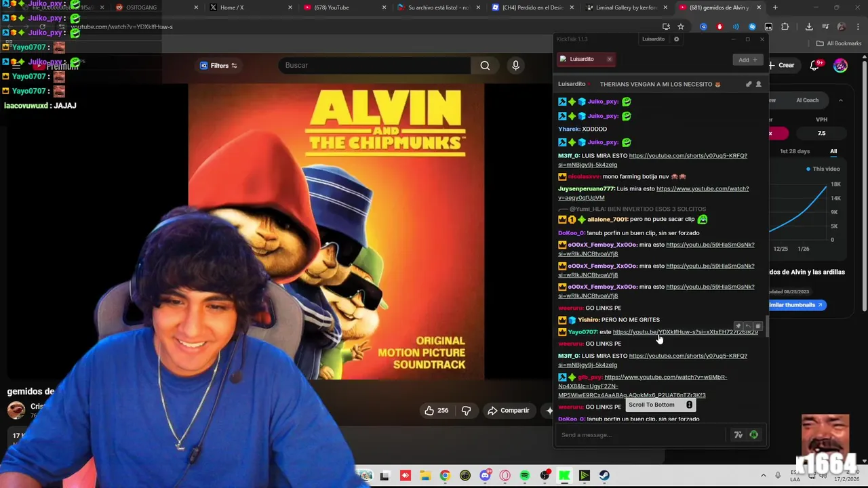Switch to Liminal Gallery tab
The width and height of the screenshot is (868, 488).
tap(625, 7)
